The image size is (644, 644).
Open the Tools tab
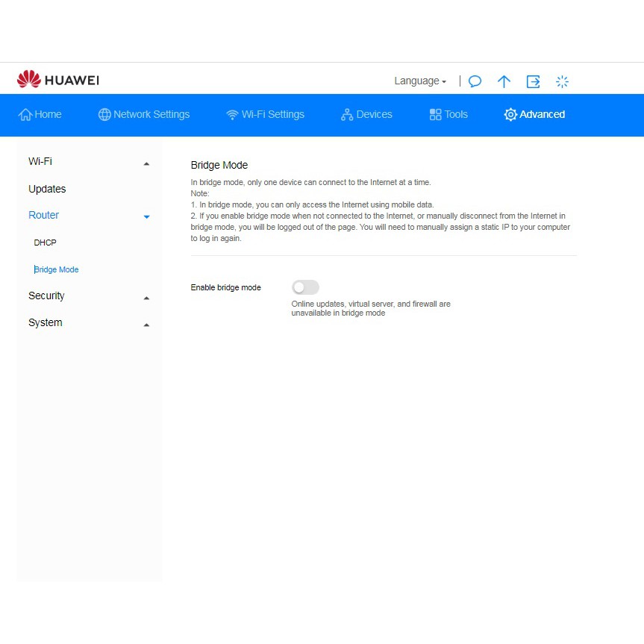click(x=448, y=114)
